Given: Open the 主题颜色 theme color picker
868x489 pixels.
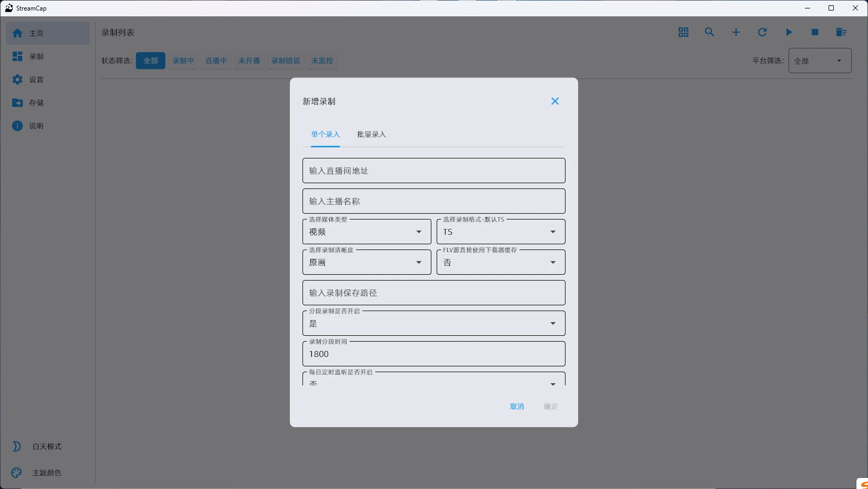Looking at the screenshot, I should coord(46,472).
